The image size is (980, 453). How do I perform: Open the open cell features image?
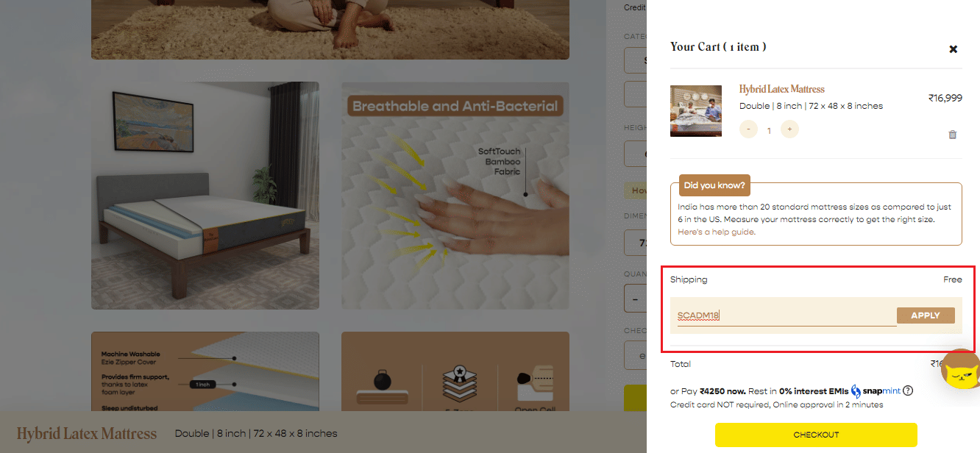pos(455,372)
